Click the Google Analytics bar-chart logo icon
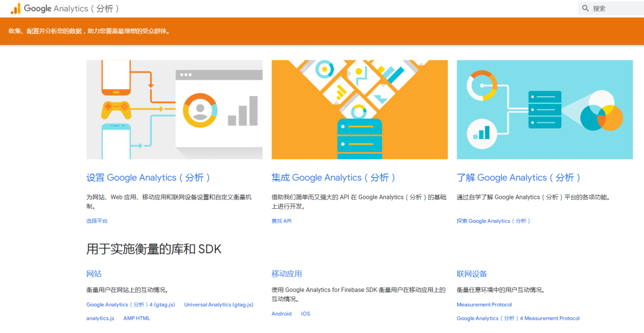Image resolution: width=644 pixels, height=333 pixels. 15,8
